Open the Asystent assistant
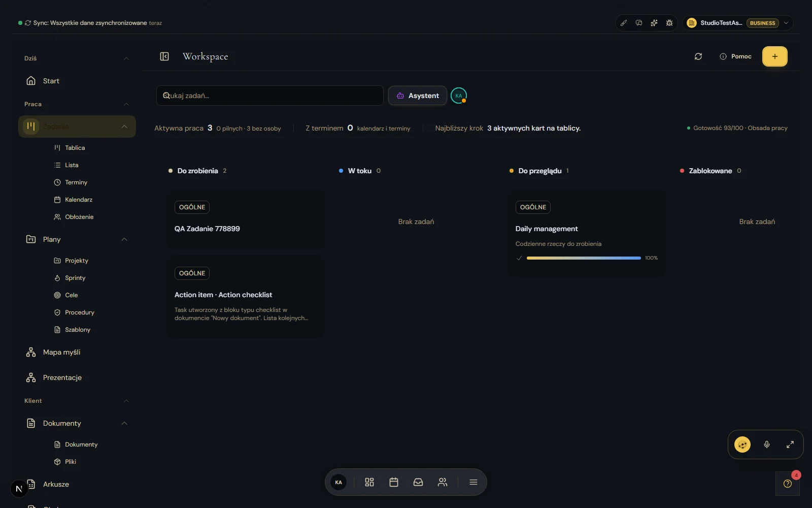The height and width of the screenshot is (508, 812). tap(418, 96)
